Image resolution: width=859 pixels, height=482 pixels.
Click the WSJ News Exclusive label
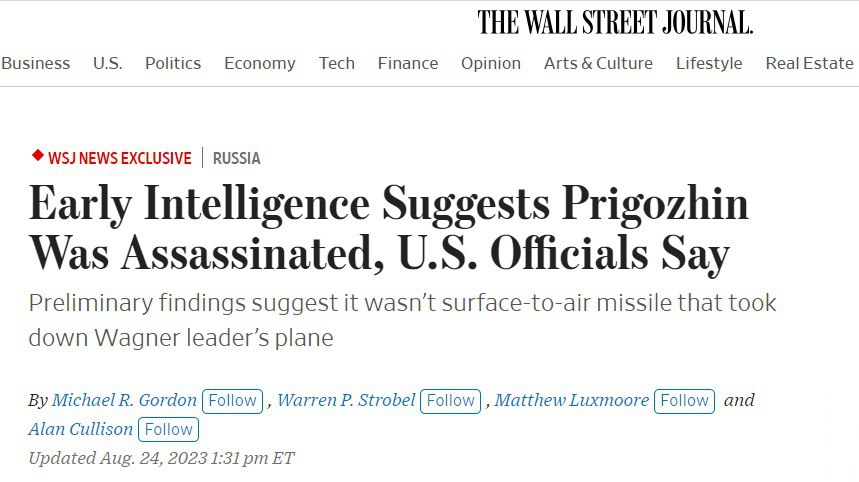click(x=119, y=158)
